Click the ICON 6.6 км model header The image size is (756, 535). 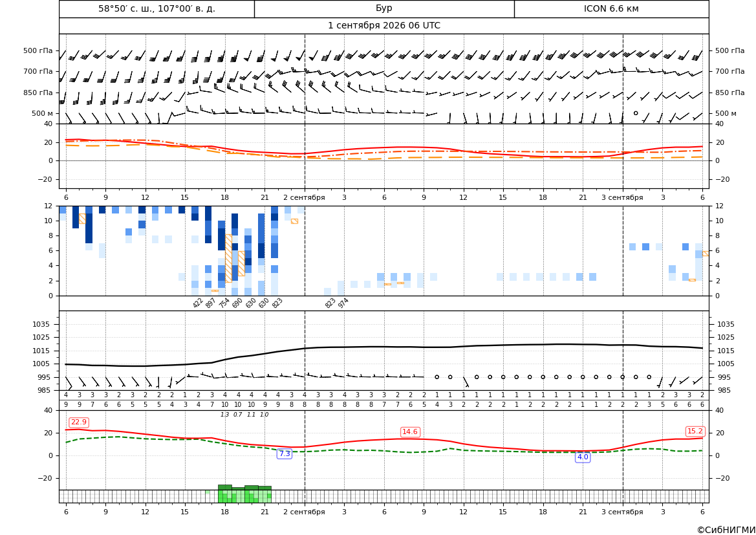pyautogui.click(x=611, y=8)
